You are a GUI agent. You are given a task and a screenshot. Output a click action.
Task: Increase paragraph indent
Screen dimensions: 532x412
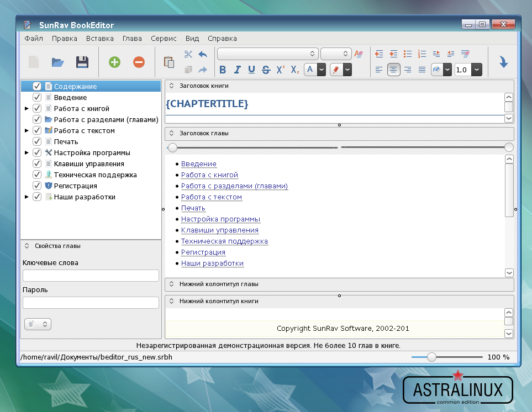point(379,54)
